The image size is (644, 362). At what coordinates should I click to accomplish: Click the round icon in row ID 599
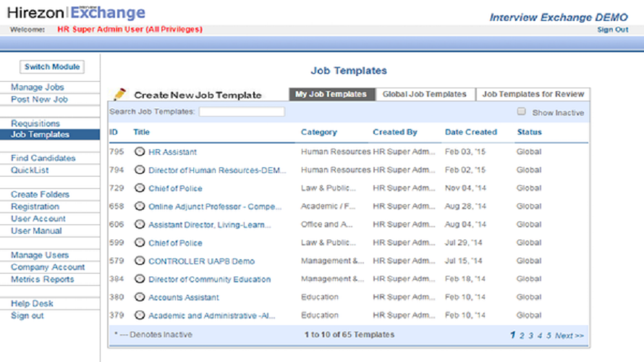[x=140, y=243]
